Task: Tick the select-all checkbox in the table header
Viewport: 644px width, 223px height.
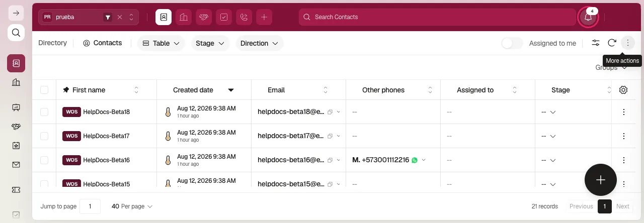Action: coord(44,90)
